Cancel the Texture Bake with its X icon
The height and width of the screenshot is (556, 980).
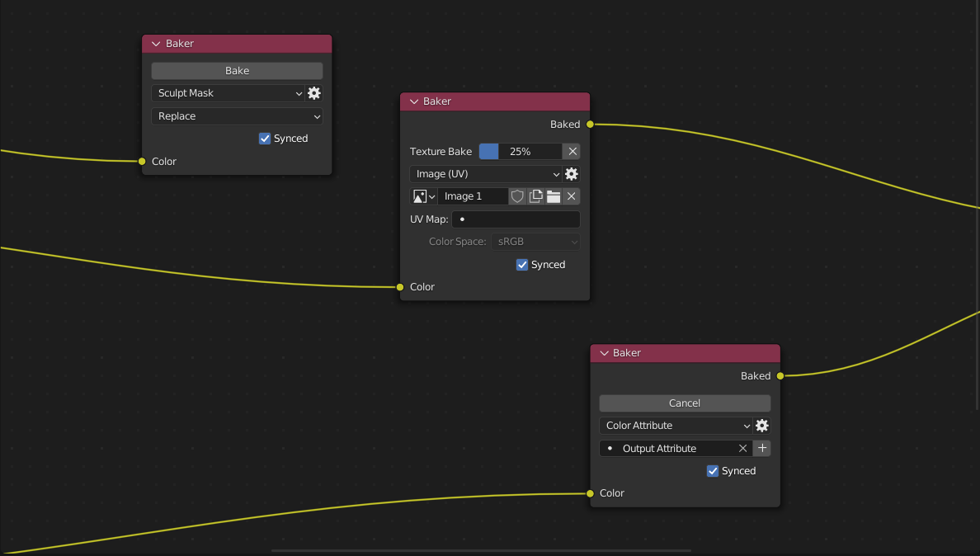coord(572,151)
